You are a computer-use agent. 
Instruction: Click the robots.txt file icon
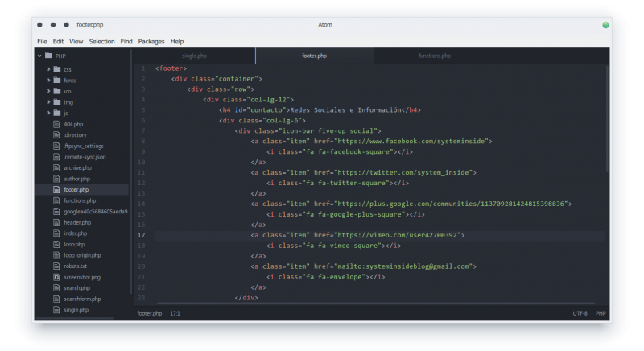coord(56,266)
